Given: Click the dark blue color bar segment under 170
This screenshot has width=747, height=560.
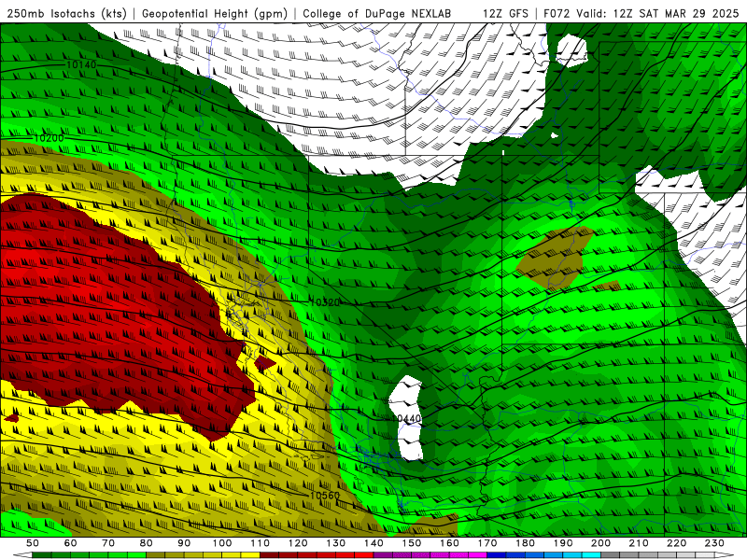Looking at the screenshot, I should pyautogui.click(x=496, y=555).
